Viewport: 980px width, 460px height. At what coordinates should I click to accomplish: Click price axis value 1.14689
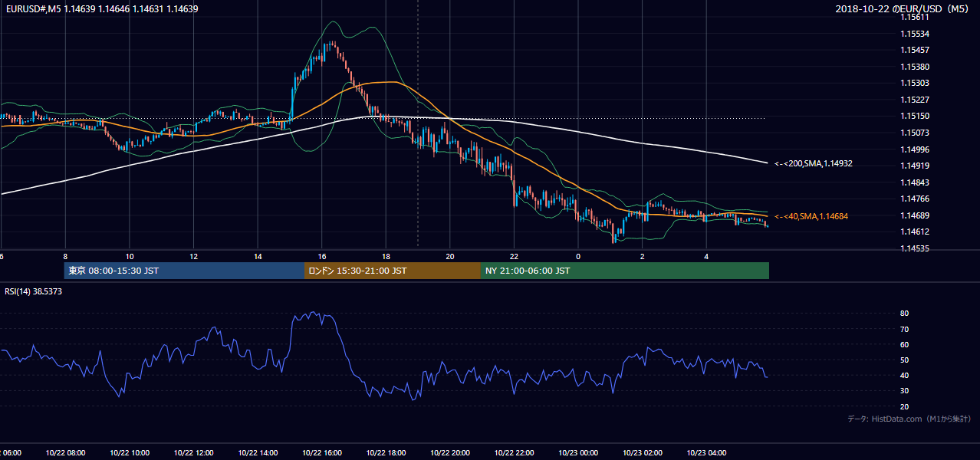(915, 215)
